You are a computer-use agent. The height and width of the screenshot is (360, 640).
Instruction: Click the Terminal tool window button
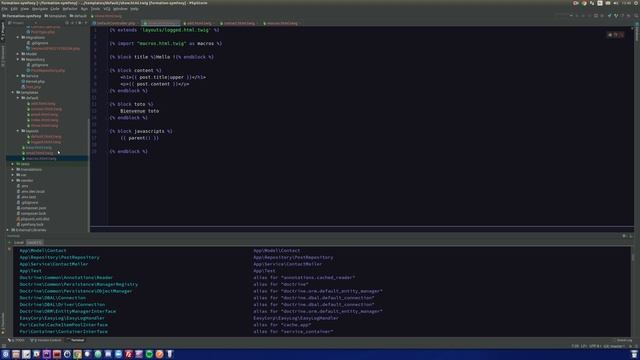[76, 340]
